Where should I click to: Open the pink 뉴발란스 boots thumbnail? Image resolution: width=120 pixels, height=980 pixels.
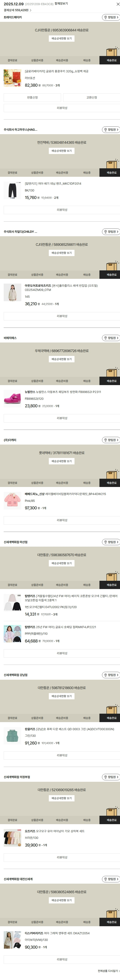[x=12, y=399]
